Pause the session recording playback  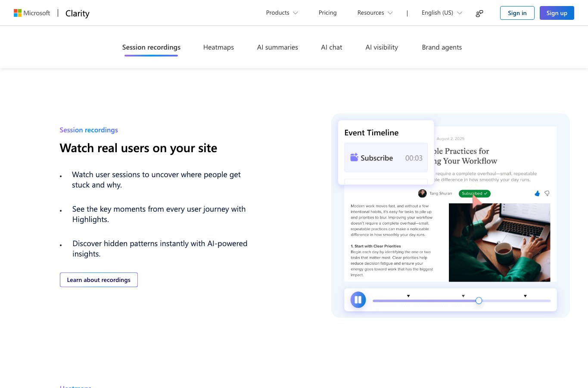tap(358, 300)
